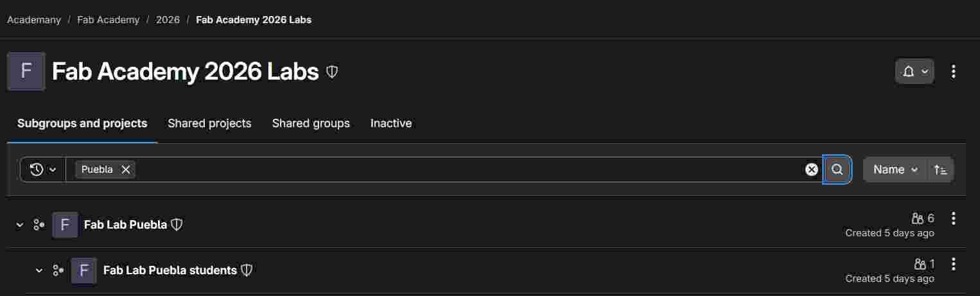Open the Fab Lab Puebla group link

[x=125, y=225]
